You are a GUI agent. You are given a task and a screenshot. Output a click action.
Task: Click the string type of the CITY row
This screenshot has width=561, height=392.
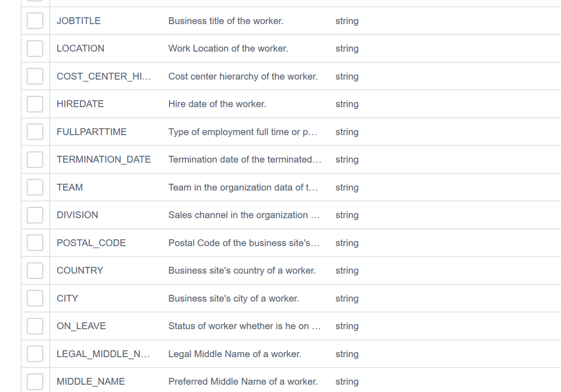[x=346, y=299]
